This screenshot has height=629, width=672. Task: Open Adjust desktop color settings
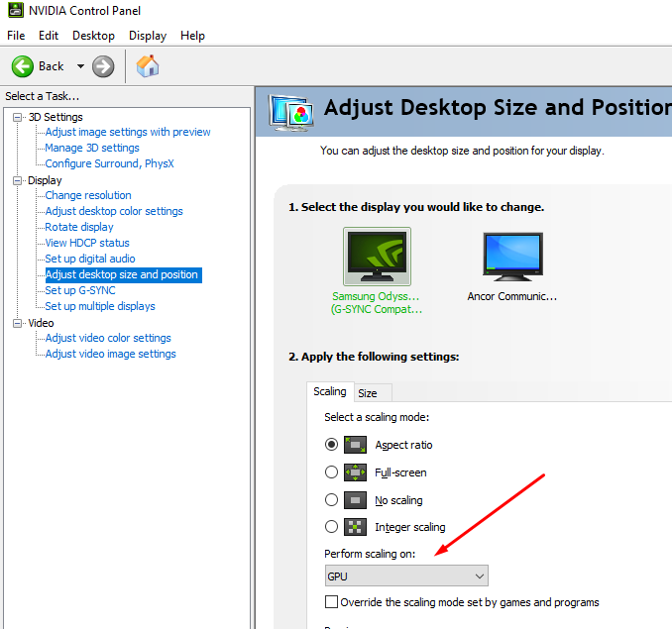(x=114, y=211)
